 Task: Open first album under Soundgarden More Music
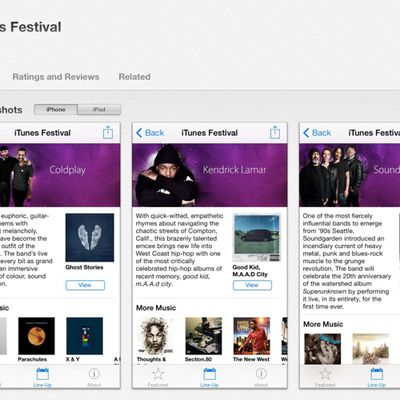point(322,349)
